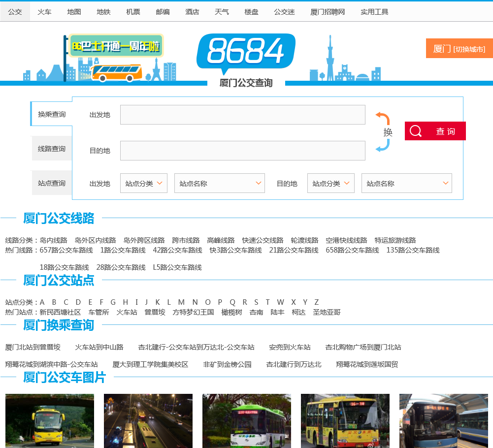The width and height of the screenshot is (493, 448).
Task: Open transfer 翔鹭花城到莲坂国贸
Action: coord(367,364)
